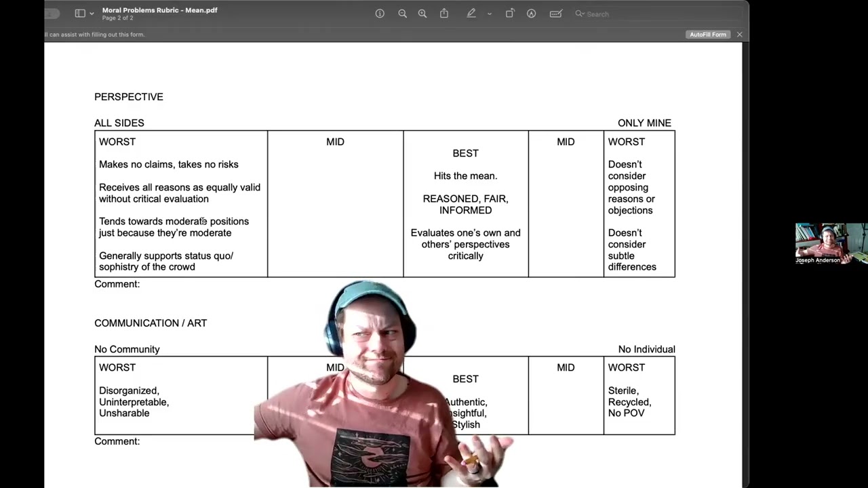The image size is (868, 488).
Task: Click 'Doesn't consider subtle differences' text
Action: (632, 250)
